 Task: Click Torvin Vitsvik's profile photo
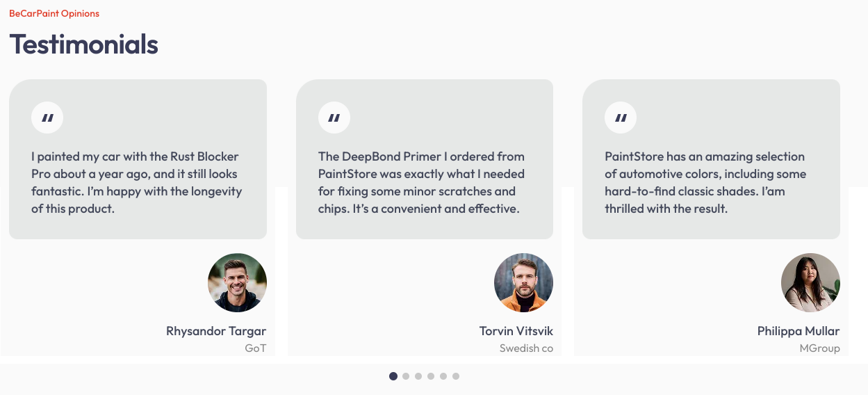(523, 282)
